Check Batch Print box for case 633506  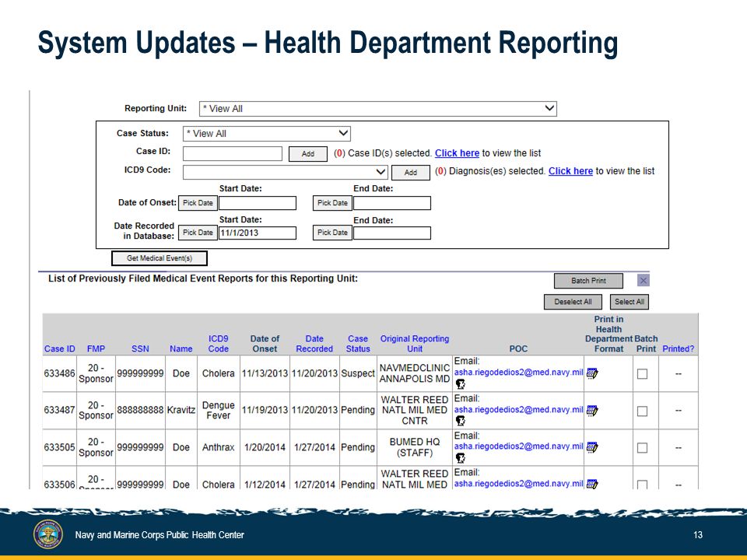point(642,485)
